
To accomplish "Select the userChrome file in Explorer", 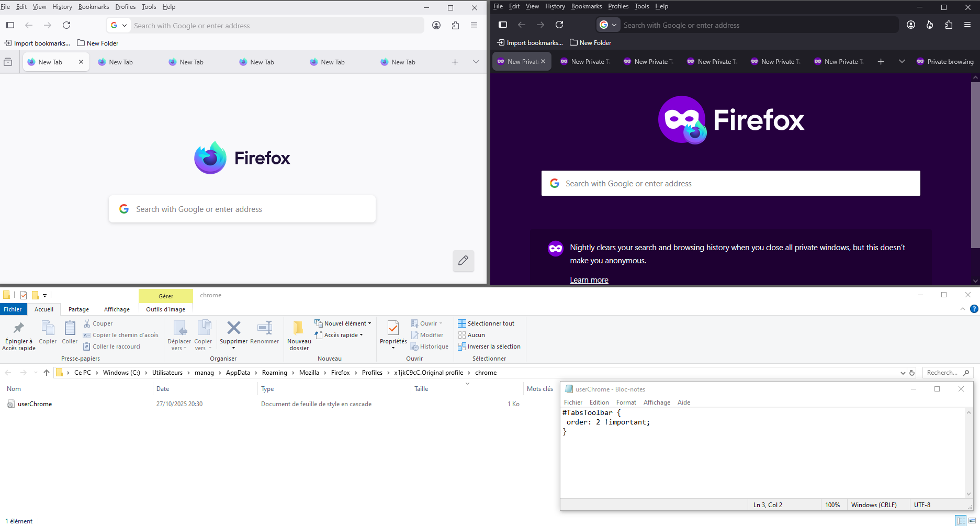I will coord(35,404).
